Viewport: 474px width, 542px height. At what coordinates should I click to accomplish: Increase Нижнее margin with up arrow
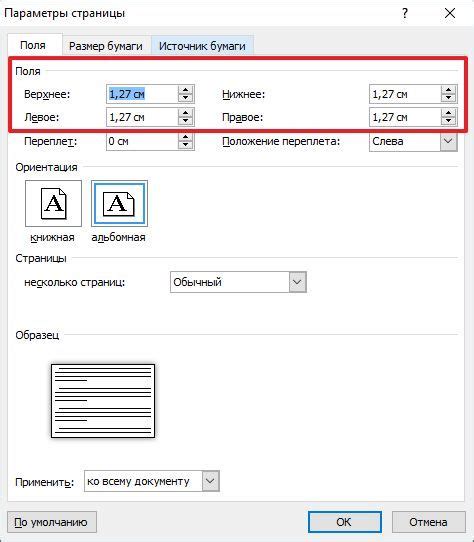[x=448, y=90]
